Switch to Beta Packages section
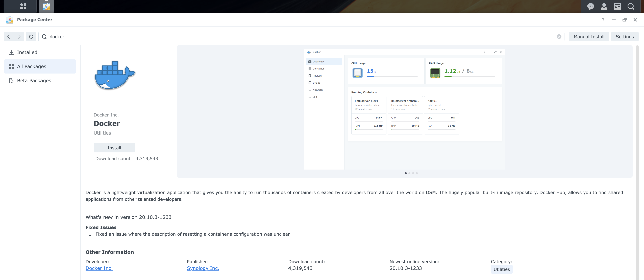 click(34, 81)
